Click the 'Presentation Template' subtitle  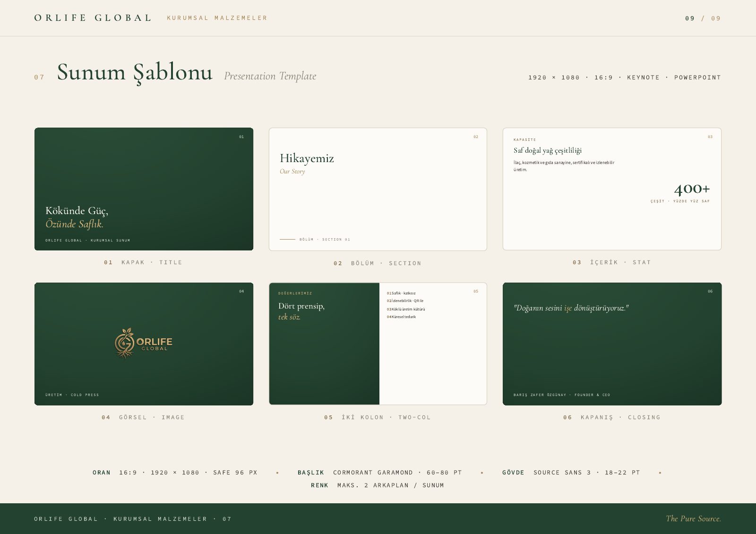[270, 76]
